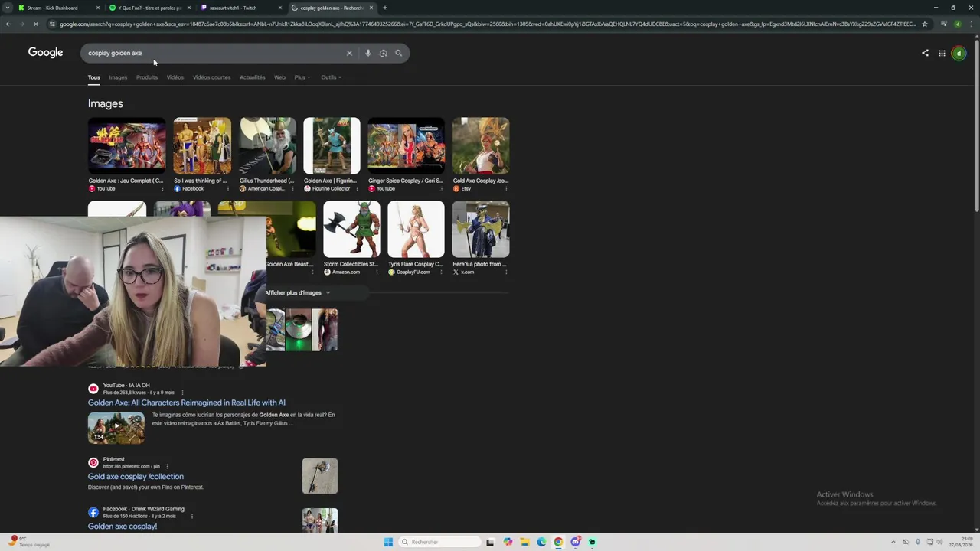
Task: Select the 'Tous' results tab
Action: click(x=93, y=77)
